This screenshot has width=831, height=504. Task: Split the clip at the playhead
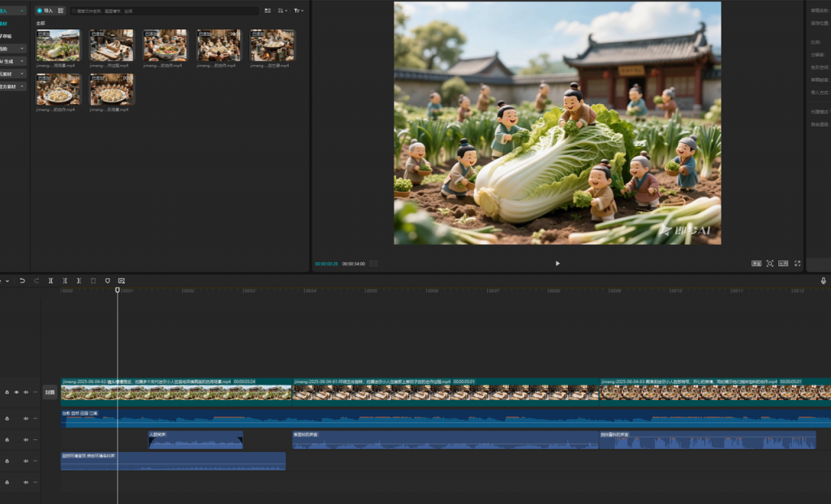[x=51, y=281]
